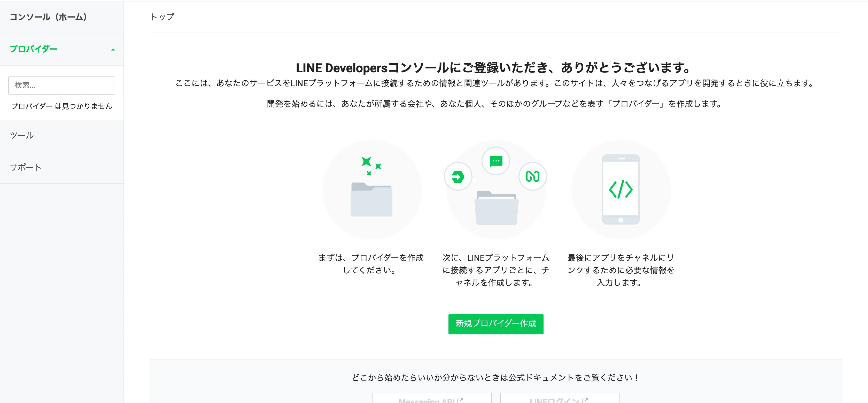
Task: Click the 最後にアプリをチャネルに description text
Action: click(x=621, y=270)
